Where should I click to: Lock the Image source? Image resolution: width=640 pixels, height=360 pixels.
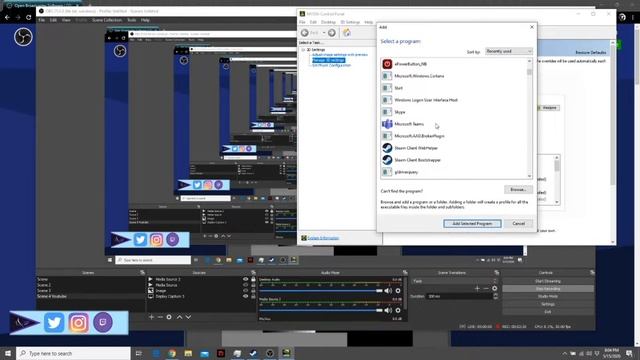pyautogui.click(x=253, y=291)
